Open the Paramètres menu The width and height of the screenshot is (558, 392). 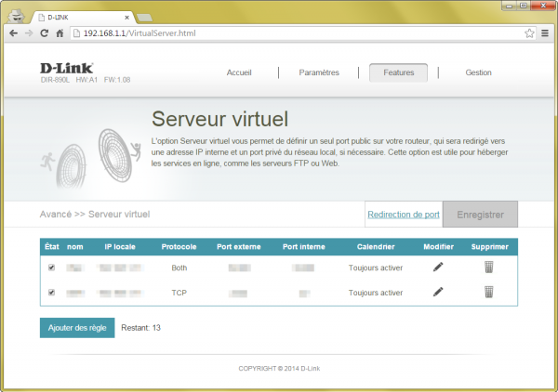pos(319,72)
